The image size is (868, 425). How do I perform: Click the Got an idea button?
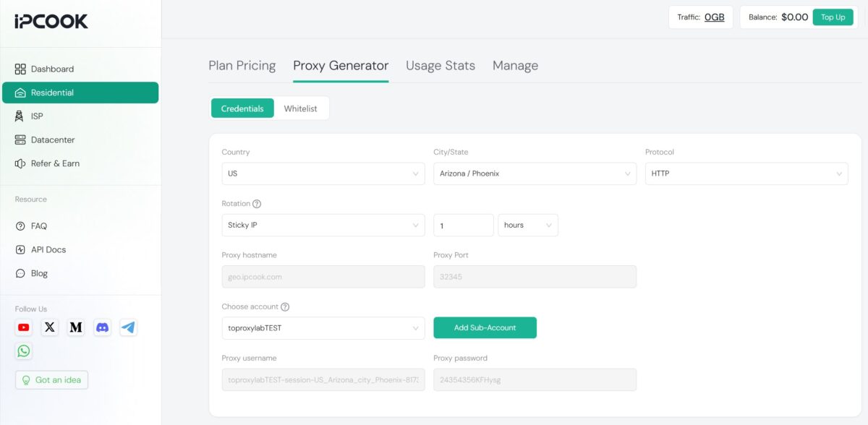pyautogui.click(x=51, y=379)
